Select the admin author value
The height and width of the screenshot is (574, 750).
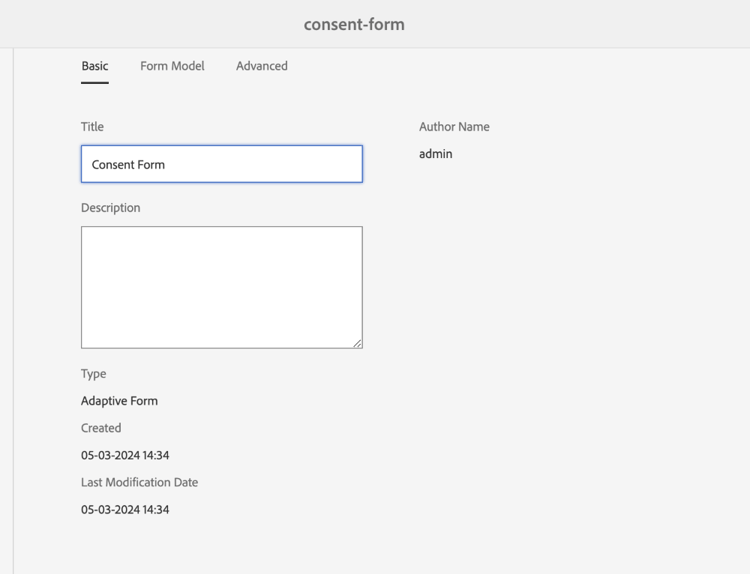(436, 154)
